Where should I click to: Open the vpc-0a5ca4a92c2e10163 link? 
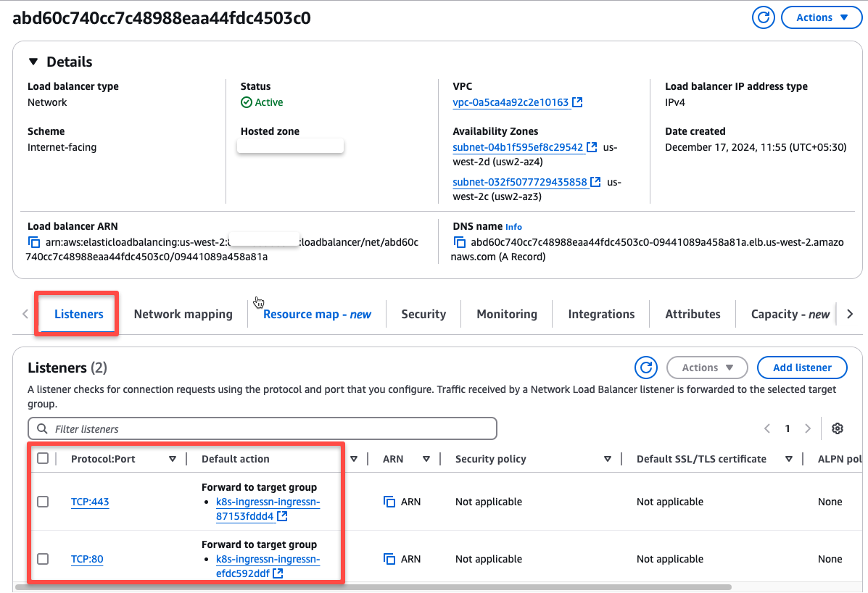[512, 101]
